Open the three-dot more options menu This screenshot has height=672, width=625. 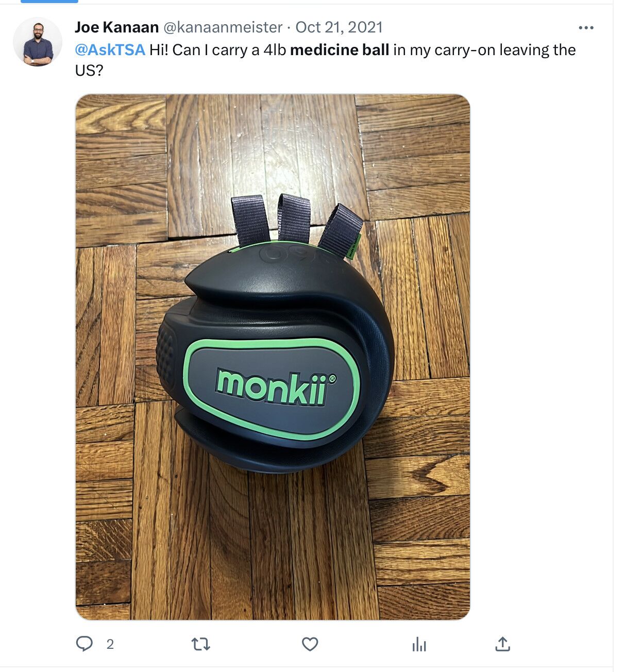pyautogui.click(x=586, y=28)
